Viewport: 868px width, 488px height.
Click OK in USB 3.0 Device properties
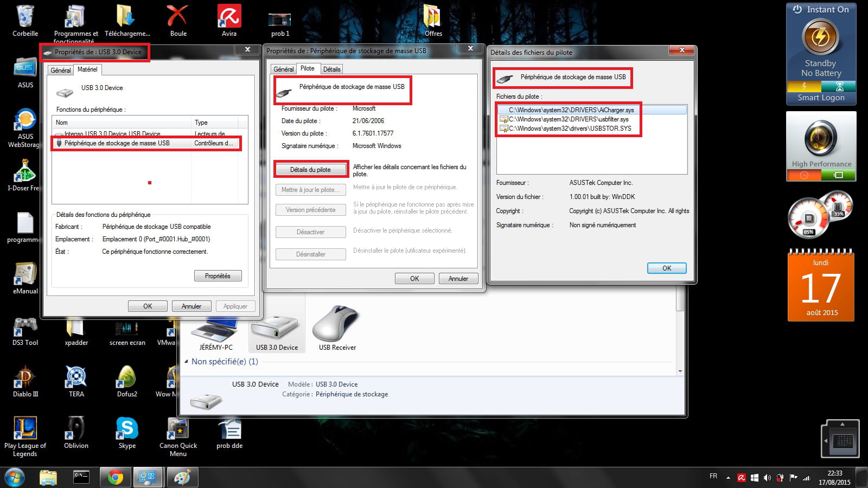click(148, 306)
